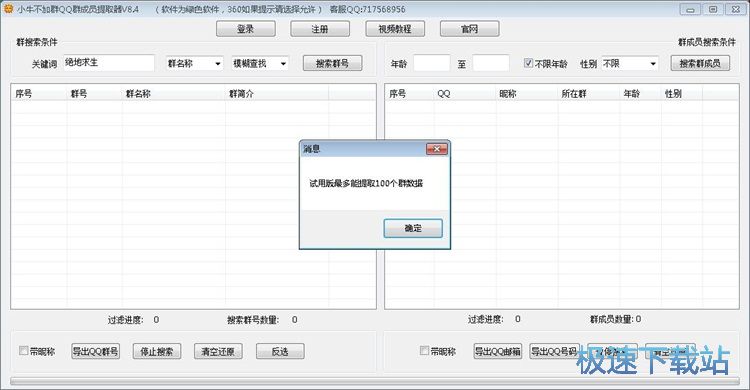
Task: Click the orange app icon in title bar
Action: (8, 8)
